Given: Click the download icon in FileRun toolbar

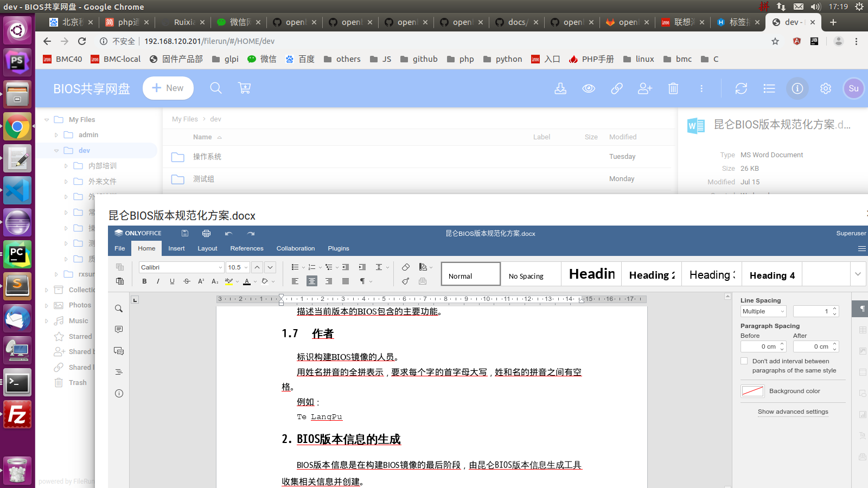Looking at the screenshot, I should tap(560, 88).
